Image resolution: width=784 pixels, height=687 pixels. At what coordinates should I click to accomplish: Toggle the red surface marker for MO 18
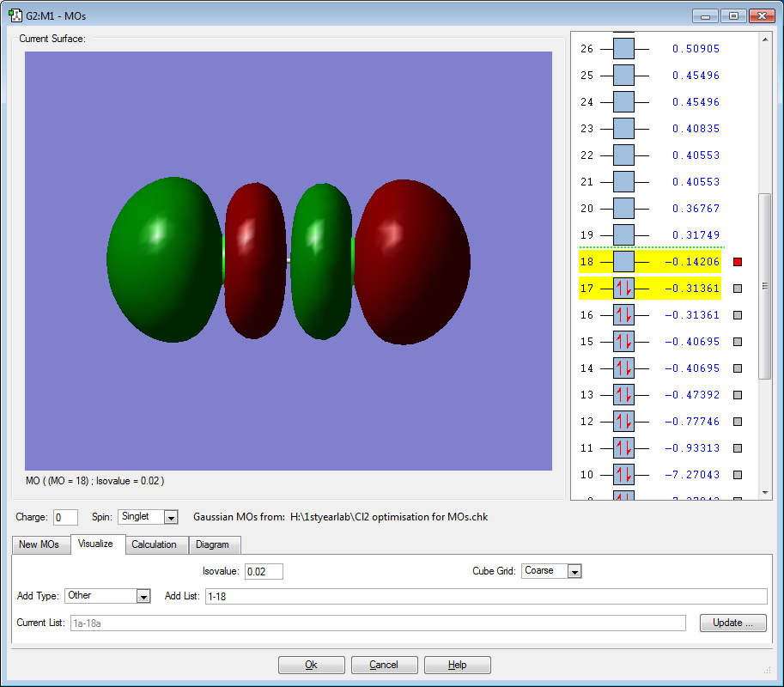[x=738, y=262]
